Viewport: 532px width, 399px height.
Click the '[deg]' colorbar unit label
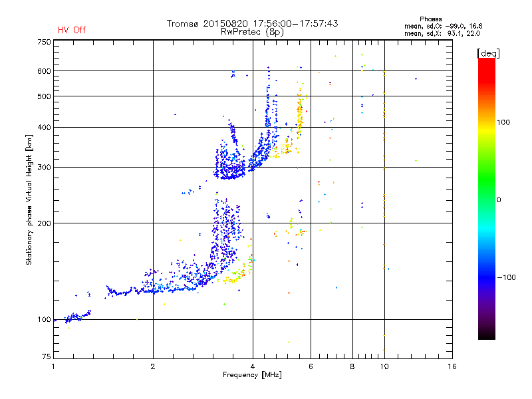coord(488,54)
